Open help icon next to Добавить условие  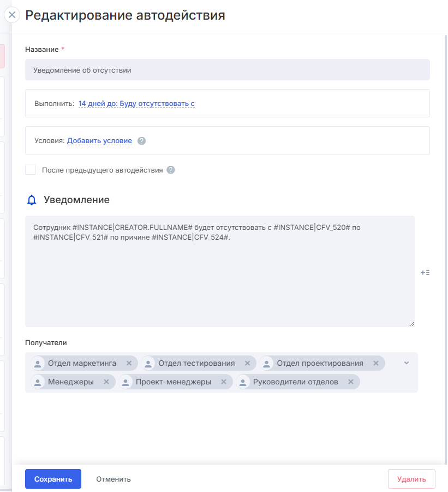(x=142, y=141)
